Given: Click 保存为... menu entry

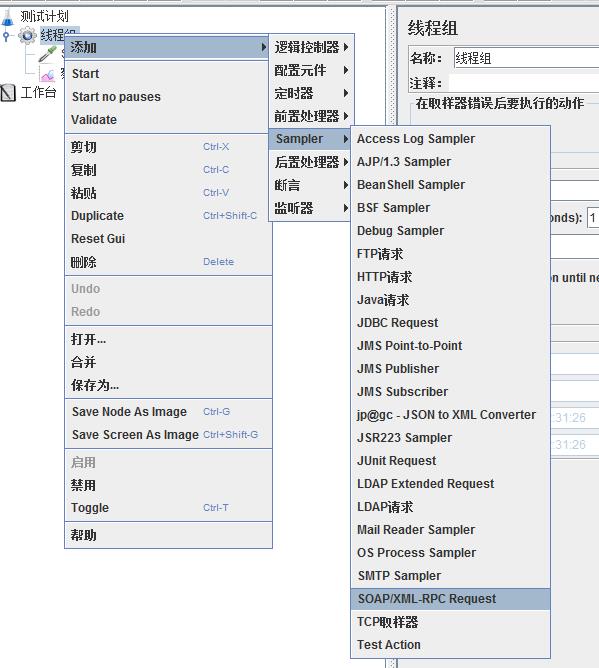Looking at the screenshot, I should click(x=168, y=385).
